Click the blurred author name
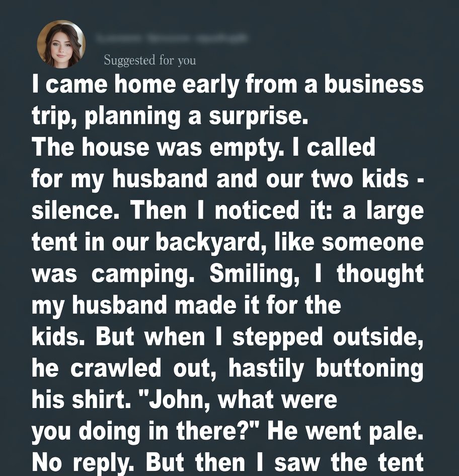Screen dimensions: 459x476 point(171,38)
